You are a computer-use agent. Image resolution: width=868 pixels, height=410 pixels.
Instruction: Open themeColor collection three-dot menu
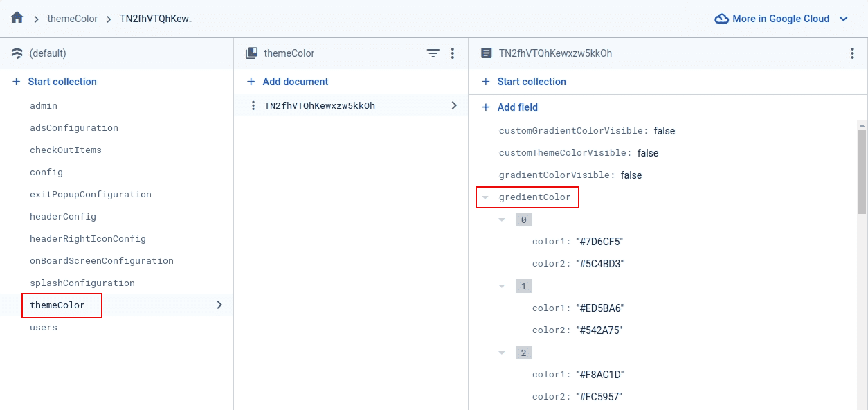(x=453, y=53)
